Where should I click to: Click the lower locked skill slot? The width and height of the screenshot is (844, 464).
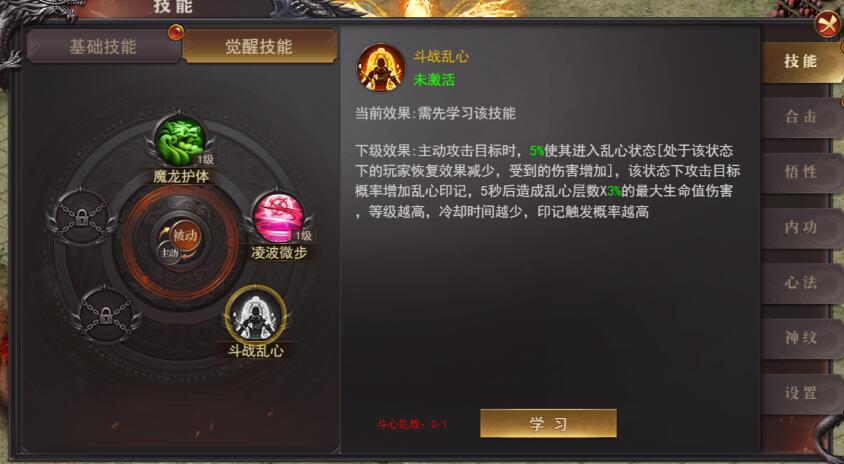tap(107, 314)
